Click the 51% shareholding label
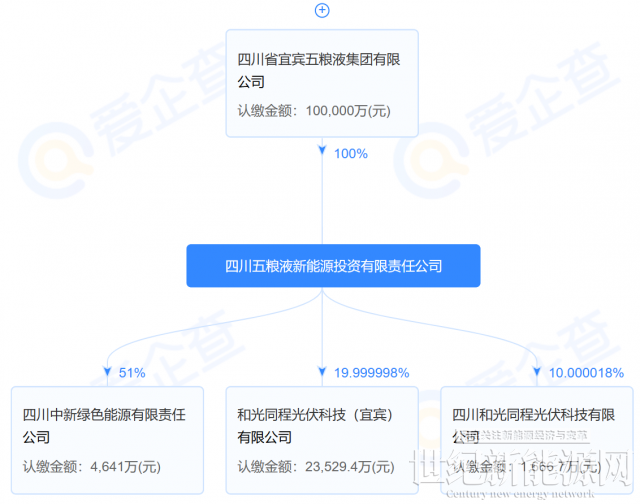 pyautogui.click(x=132, y=373)
